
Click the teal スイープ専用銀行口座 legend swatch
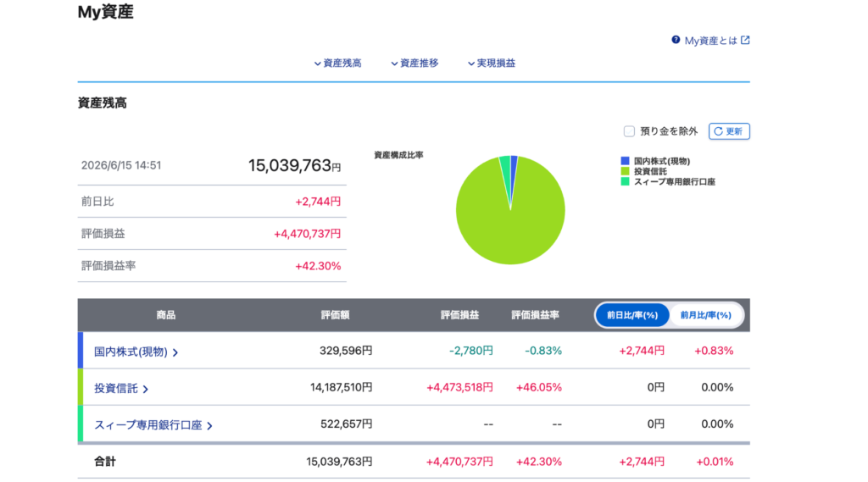click(625, 181)
